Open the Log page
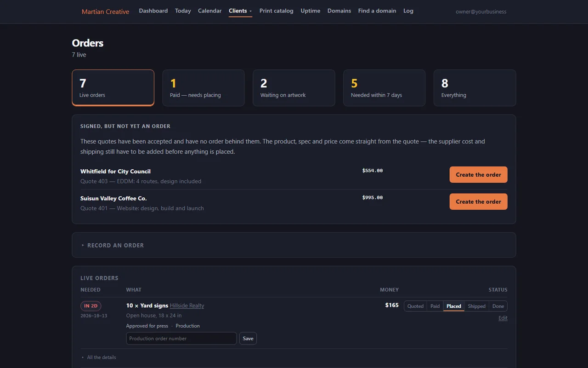The width and height of the screenshot is (588, 368). tap(408, 11)
